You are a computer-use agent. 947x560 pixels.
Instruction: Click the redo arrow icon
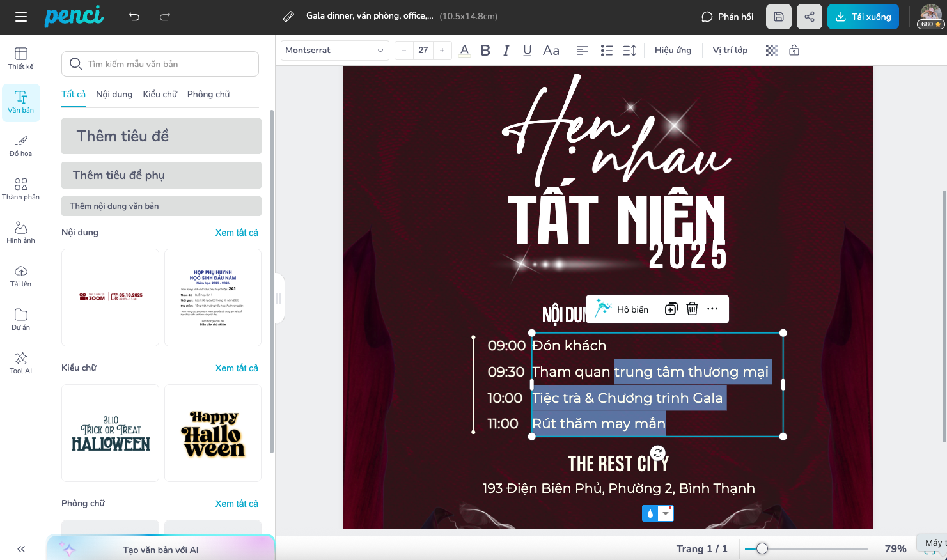pos(165,17)
